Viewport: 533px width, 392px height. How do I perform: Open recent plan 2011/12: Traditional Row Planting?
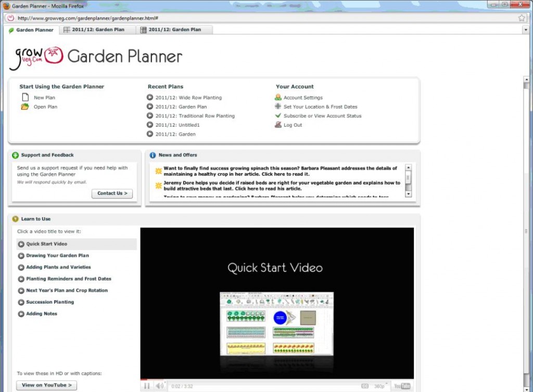tap(195, 116)
